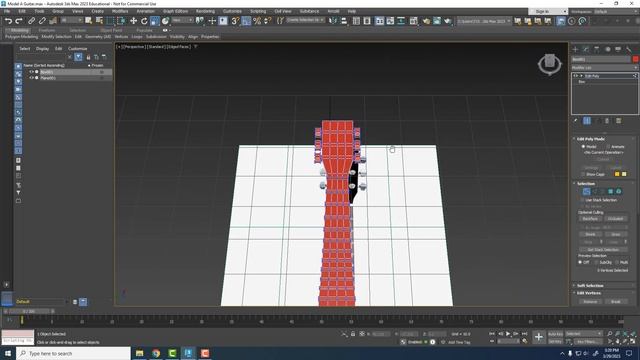Click the Windows taskbar search box
The height and width of the screenshot is (360, 640).
tap(73, 353)
